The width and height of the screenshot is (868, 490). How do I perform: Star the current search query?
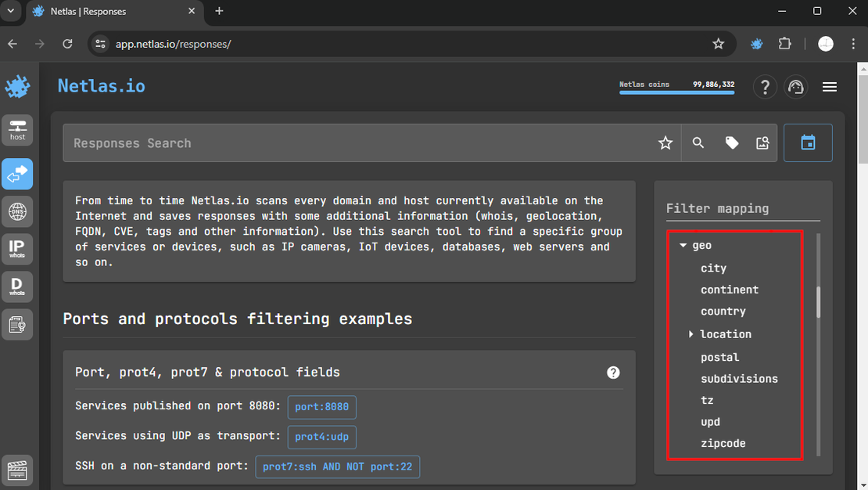coord(665,142)
